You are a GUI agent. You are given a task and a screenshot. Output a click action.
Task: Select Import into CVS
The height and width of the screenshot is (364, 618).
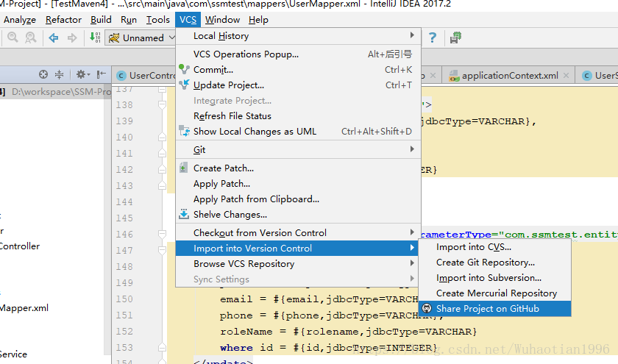point(494,247)
